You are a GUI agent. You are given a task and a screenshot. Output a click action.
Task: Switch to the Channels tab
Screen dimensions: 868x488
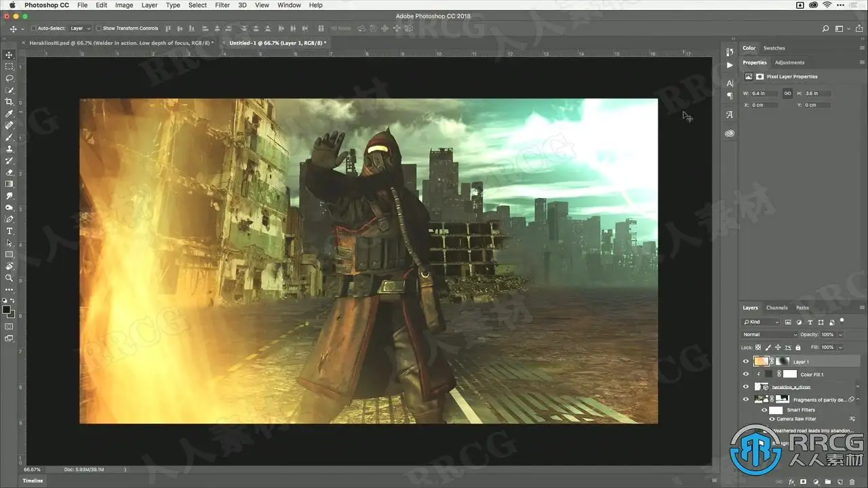[x=777, y=308]
